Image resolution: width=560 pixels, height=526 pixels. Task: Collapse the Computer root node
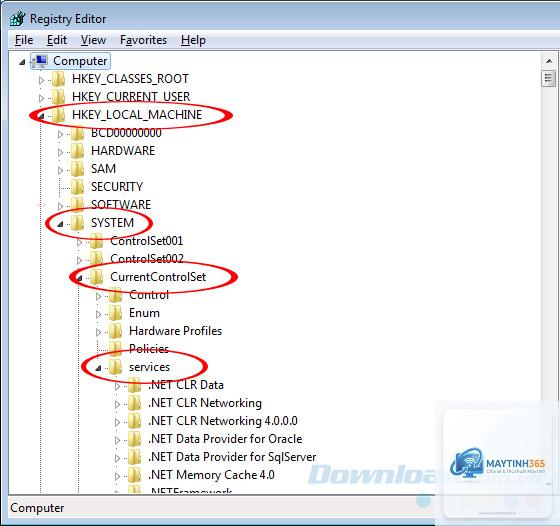22,62
